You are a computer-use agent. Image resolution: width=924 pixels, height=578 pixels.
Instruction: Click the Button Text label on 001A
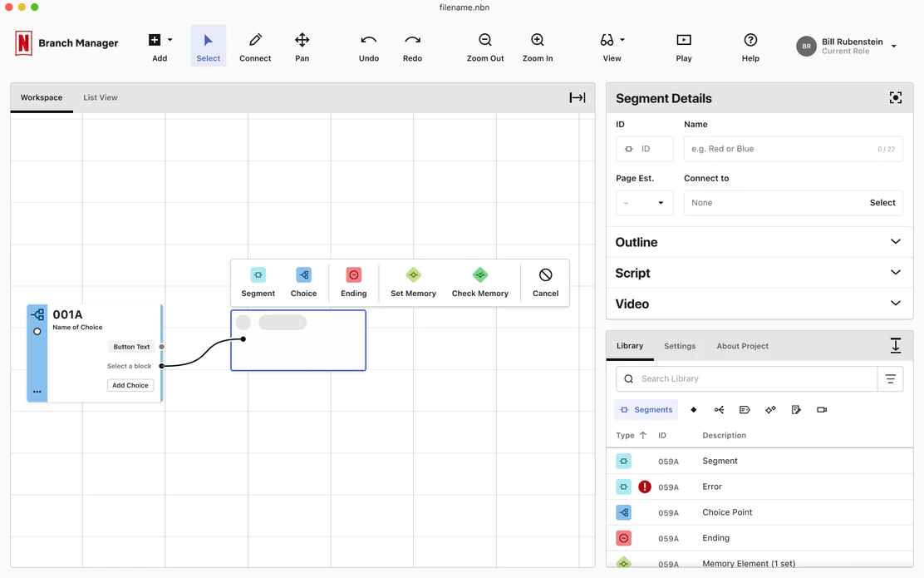point(131,347)
